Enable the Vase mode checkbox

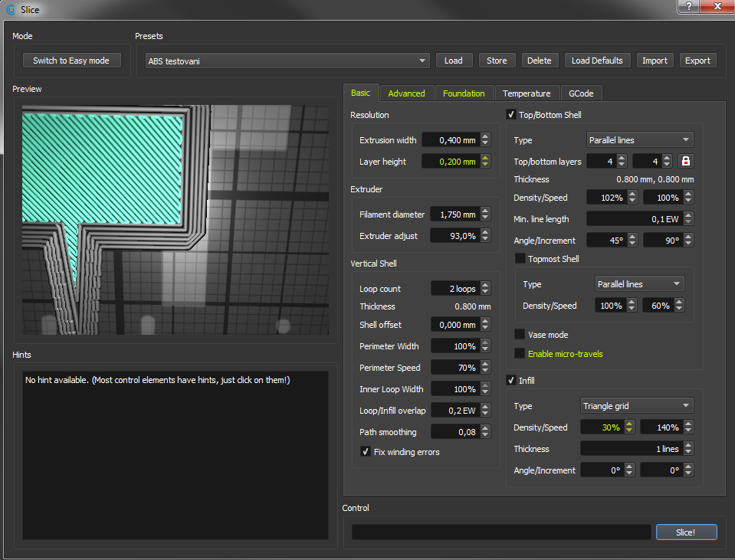pos(520,335)
